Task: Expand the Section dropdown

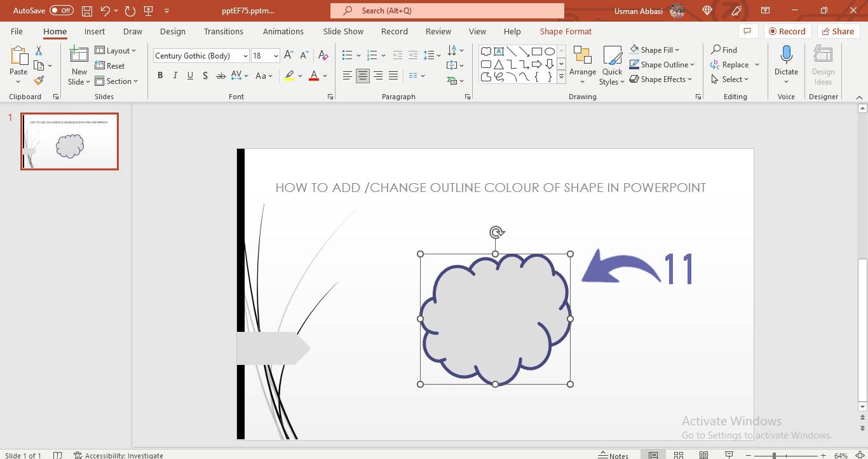Action: (x=117, y=81)
